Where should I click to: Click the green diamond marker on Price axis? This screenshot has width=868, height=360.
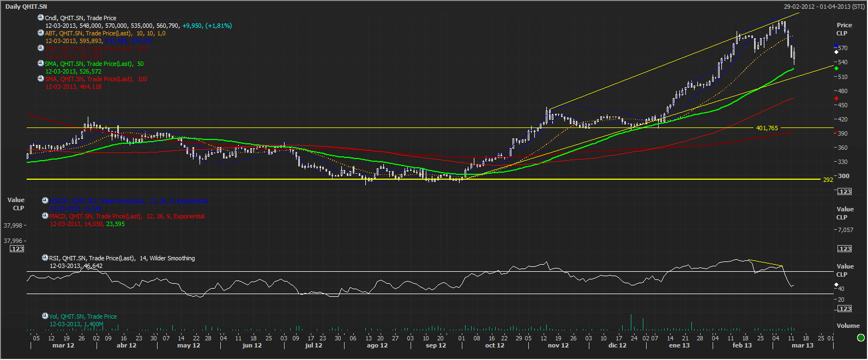(x=836, y=69)
